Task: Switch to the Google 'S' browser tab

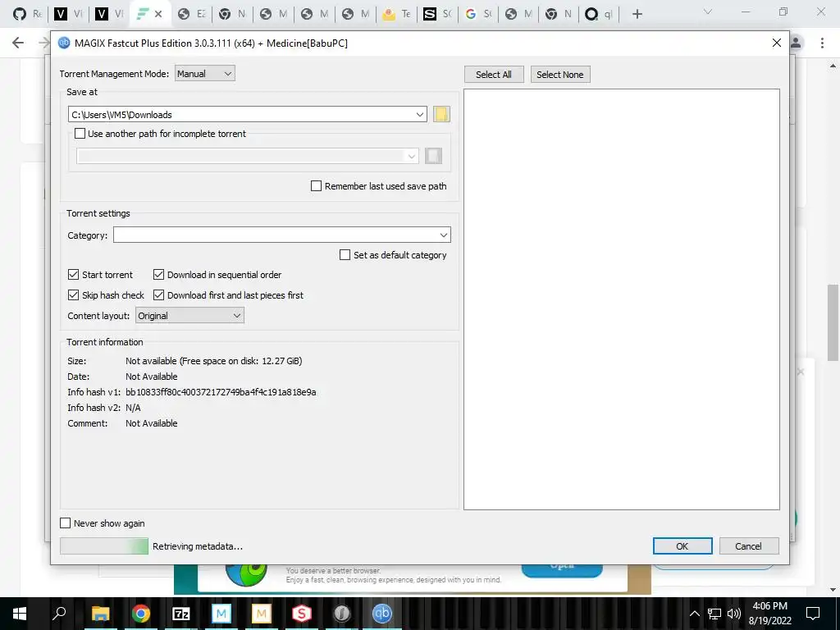Action: [478, 14]
